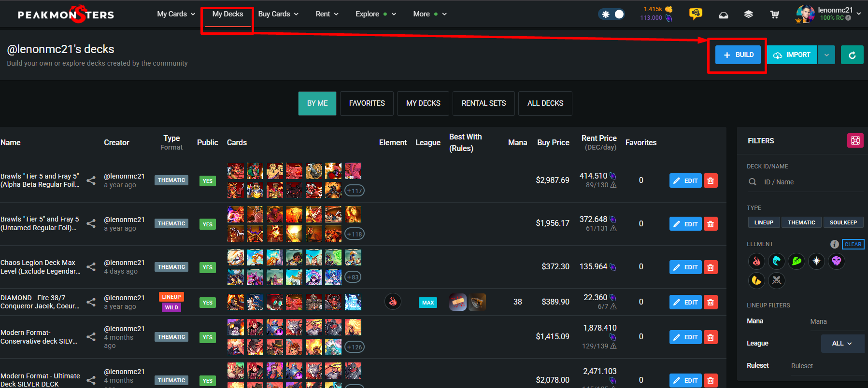The width and height of the screenshot is (868, 388).
Task: Switch to the MY DECKS tab
Action: coord(423,103)
